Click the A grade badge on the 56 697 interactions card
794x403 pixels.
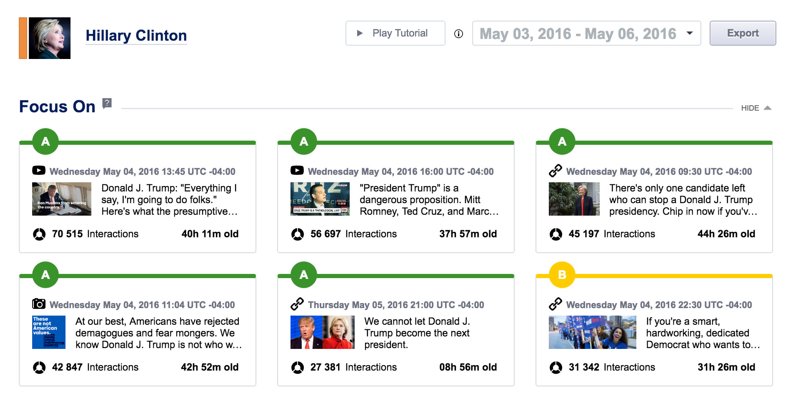[x=304, y=142]
